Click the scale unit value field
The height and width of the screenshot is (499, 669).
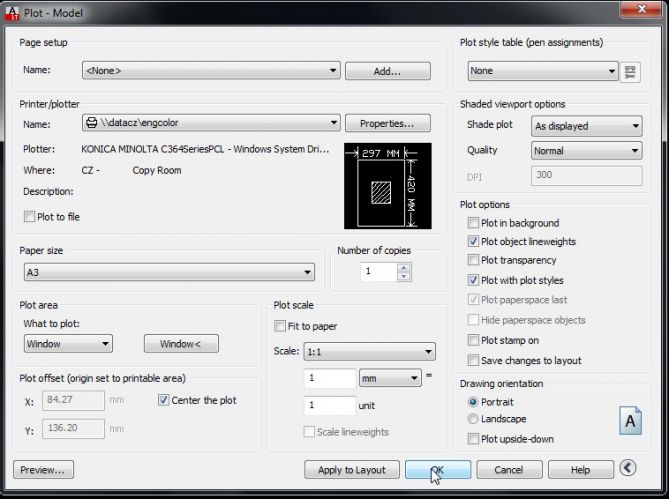pos(330,405)
